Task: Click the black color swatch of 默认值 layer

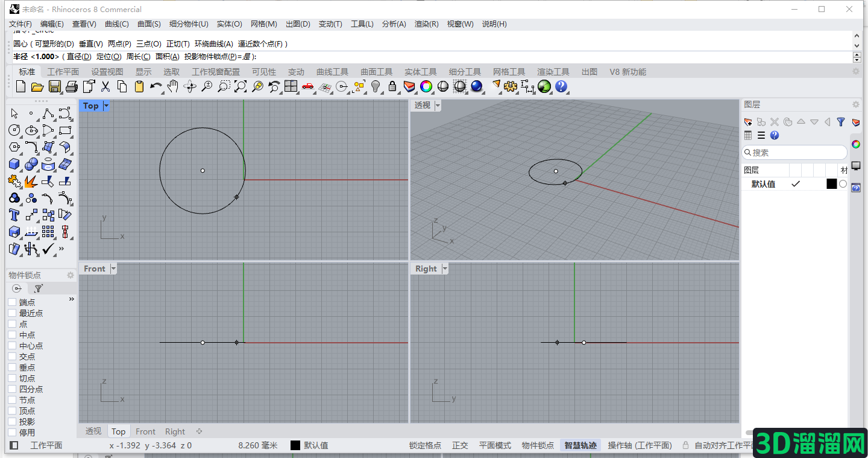Action: click(x=831, y=184)
